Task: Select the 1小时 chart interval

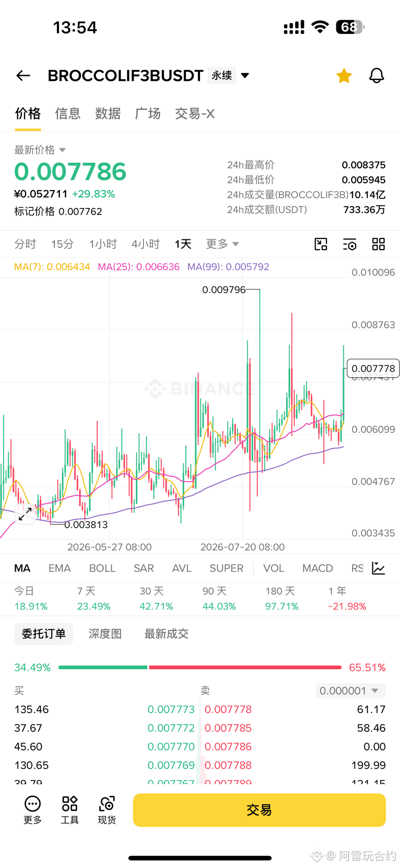Action: click(x=103, y=244)
